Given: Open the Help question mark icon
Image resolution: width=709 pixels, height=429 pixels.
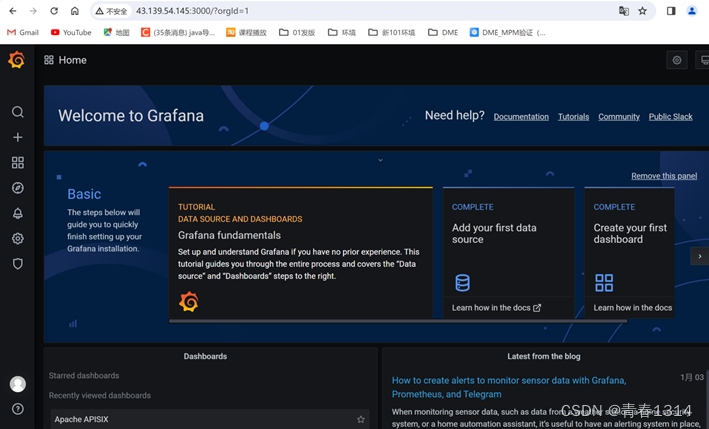Looking at the screenshot, I should pos(18,409).
